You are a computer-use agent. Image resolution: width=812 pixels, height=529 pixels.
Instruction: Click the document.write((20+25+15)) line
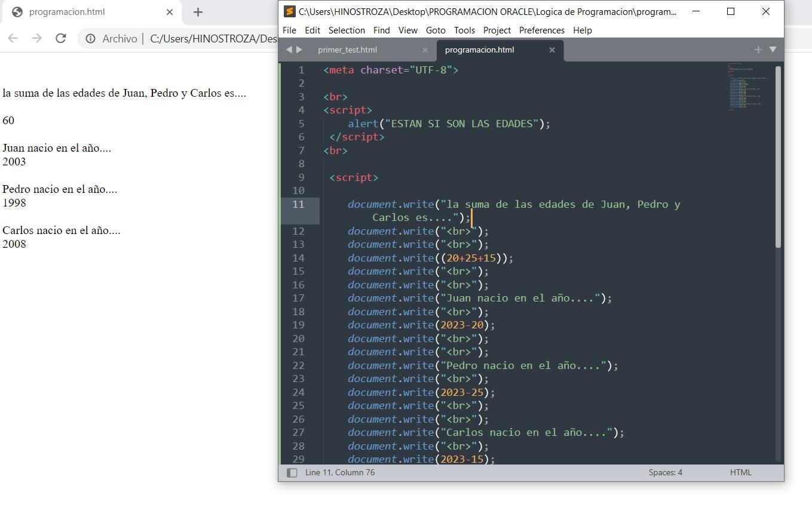pyautogui.click(x=430, y=258)
